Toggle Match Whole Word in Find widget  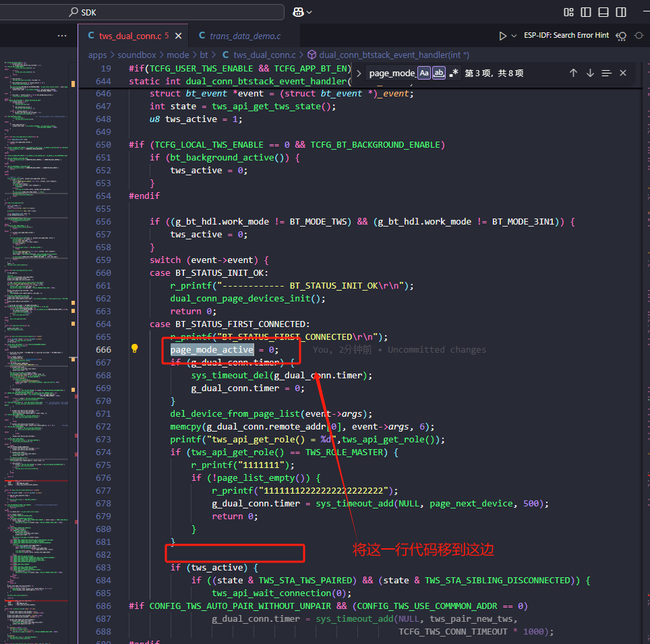[x=438, y=73]
